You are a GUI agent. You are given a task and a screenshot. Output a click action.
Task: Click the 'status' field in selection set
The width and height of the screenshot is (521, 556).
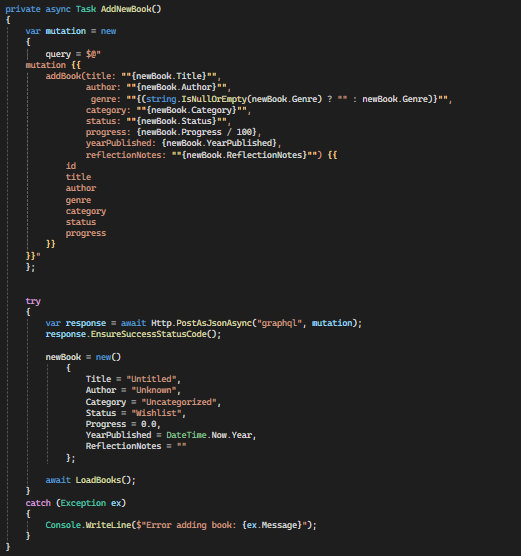(81, 222)
